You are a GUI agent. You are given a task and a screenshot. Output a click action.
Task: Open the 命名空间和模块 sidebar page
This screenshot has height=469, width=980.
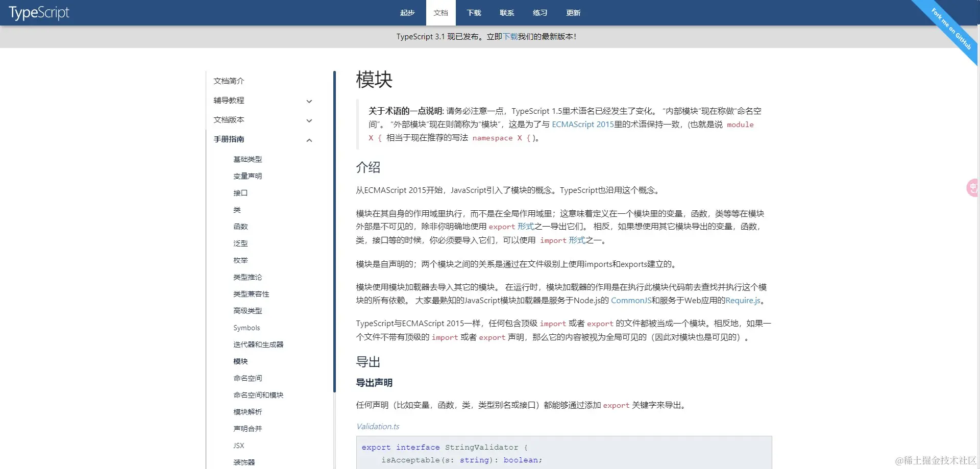258,395
